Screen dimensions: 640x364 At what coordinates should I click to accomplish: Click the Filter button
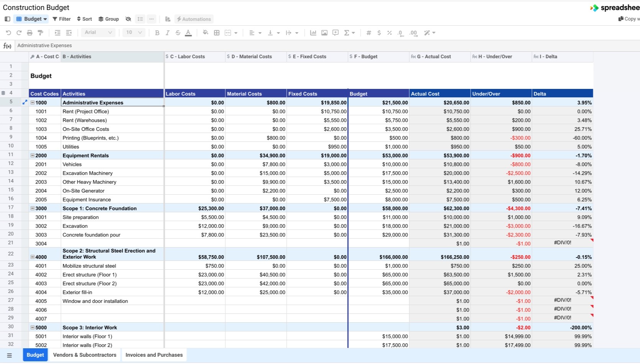click(62, 19)
